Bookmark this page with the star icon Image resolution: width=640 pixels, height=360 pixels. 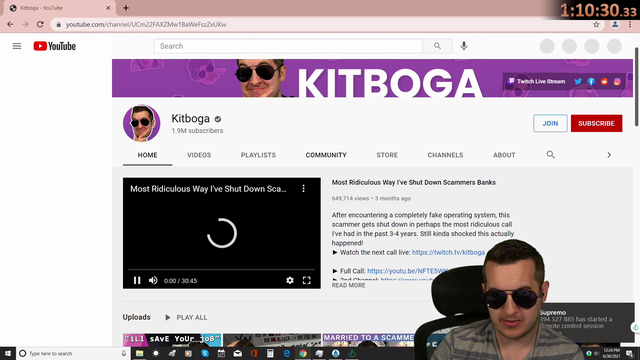[596, 24]
